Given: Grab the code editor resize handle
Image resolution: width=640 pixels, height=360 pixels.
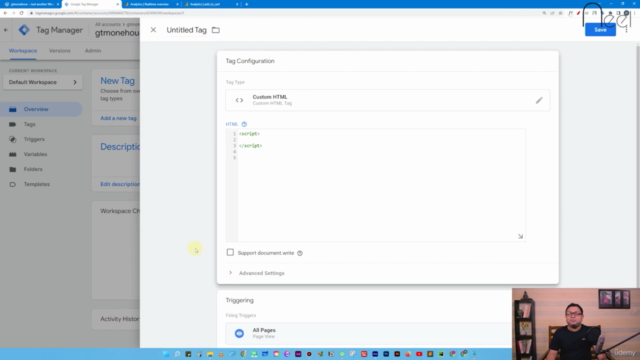Looking at the screenshot, I should [520, 236].
